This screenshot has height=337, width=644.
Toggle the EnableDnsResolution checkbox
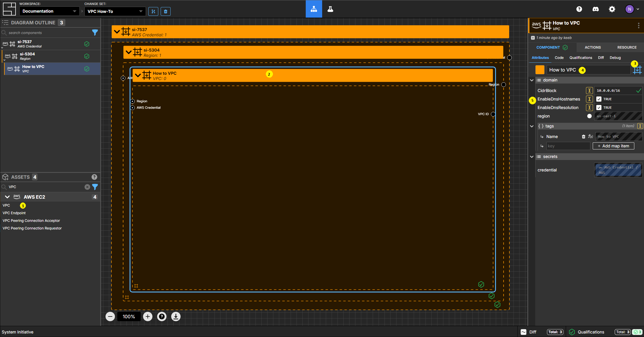[599, 108]
